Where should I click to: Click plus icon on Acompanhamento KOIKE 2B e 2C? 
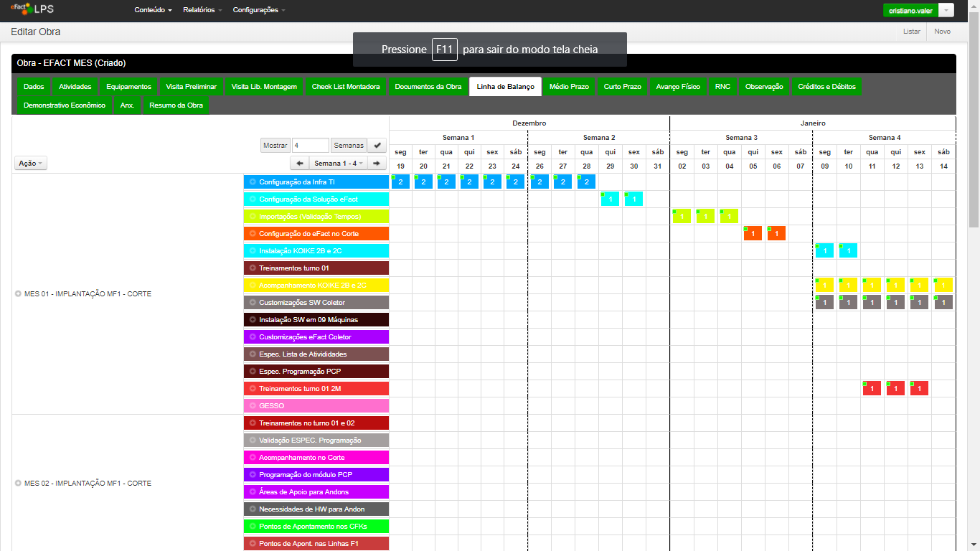(253, 286)
